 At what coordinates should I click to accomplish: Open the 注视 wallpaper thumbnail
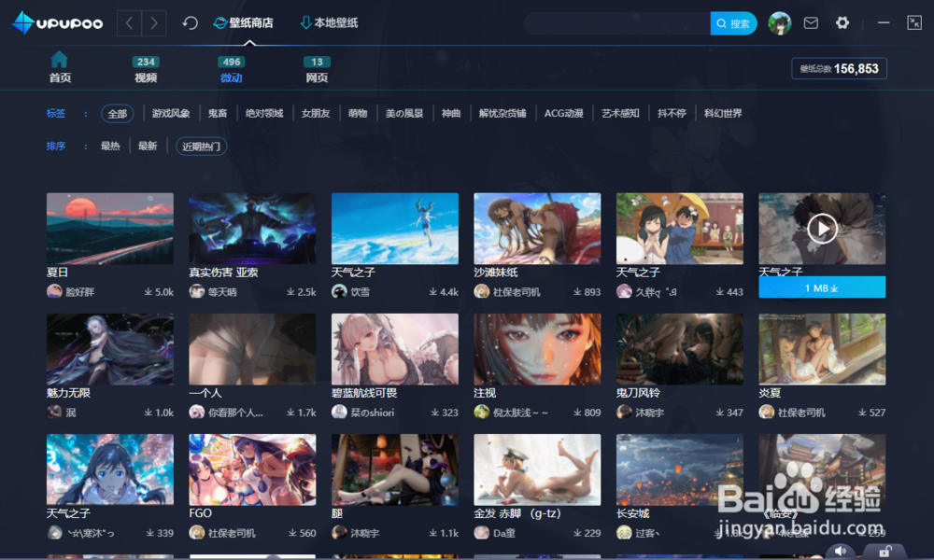click(x=537, y=349)
